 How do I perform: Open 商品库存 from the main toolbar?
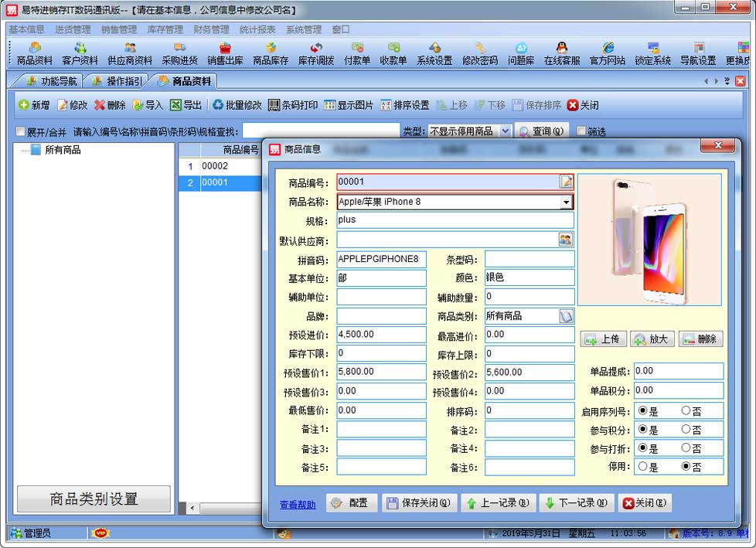tap(270, 53)
